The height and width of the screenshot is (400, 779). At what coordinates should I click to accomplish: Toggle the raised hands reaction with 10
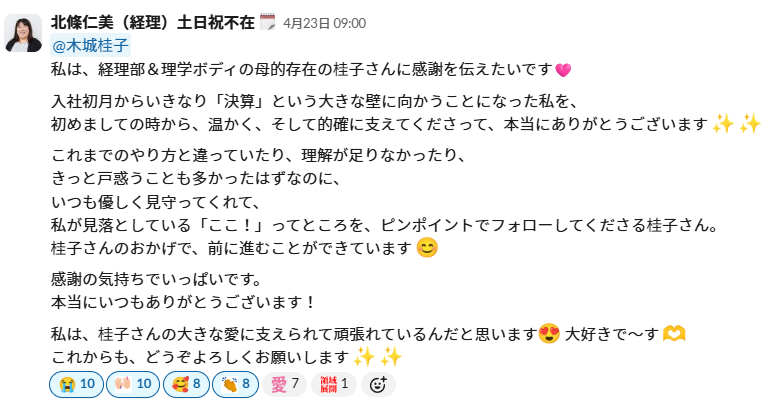tap(133, 385)
